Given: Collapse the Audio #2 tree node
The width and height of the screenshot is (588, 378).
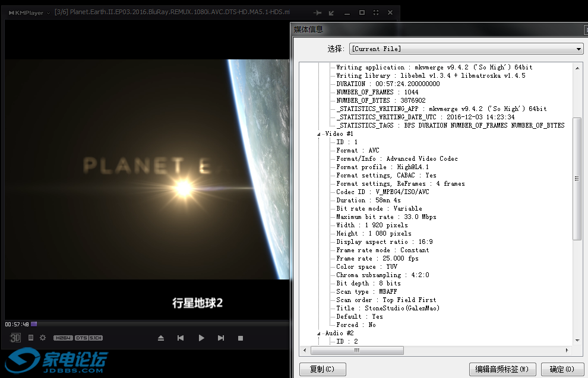Looking at the screenshot, I should coord(318,333).
